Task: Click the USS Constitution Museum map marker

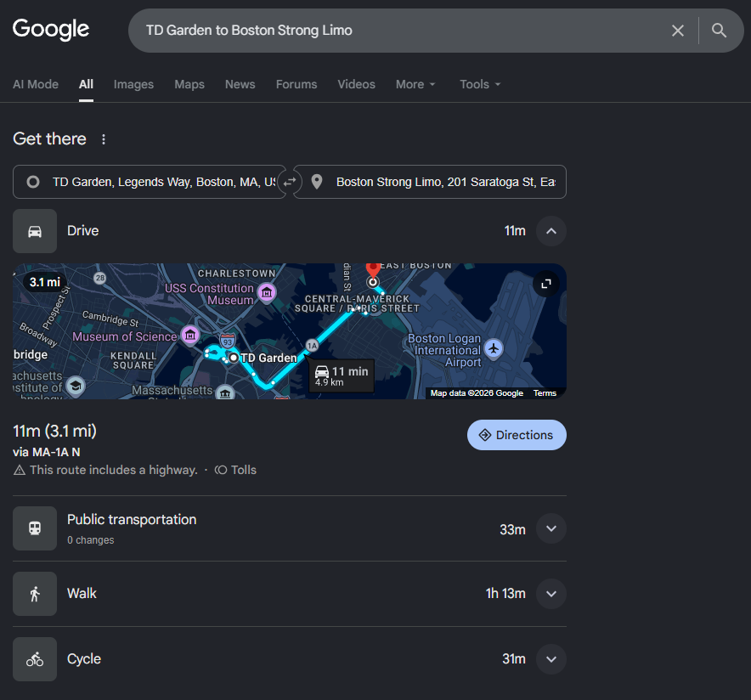Action: click(267, 292)
